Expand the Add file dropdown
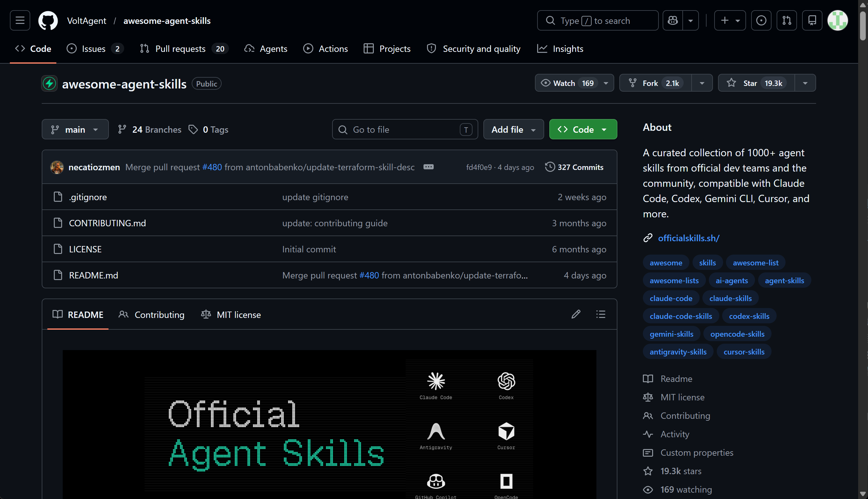This screenshot has width=868, height=499. pyautogui.click(x=513, y=129)
